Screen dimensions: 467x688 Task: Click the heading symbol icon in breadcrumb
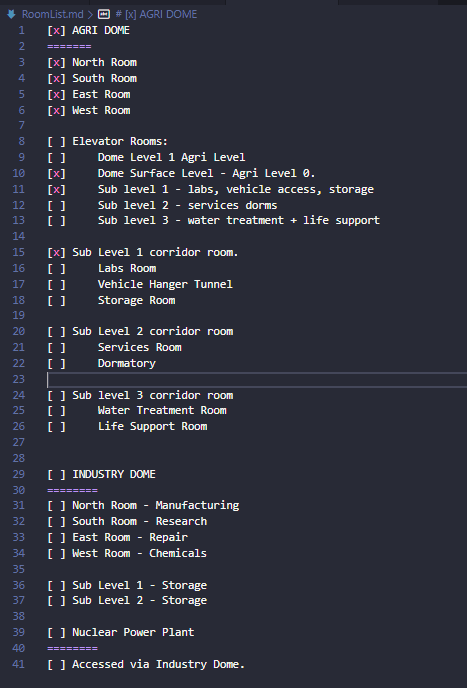[104, 14]
